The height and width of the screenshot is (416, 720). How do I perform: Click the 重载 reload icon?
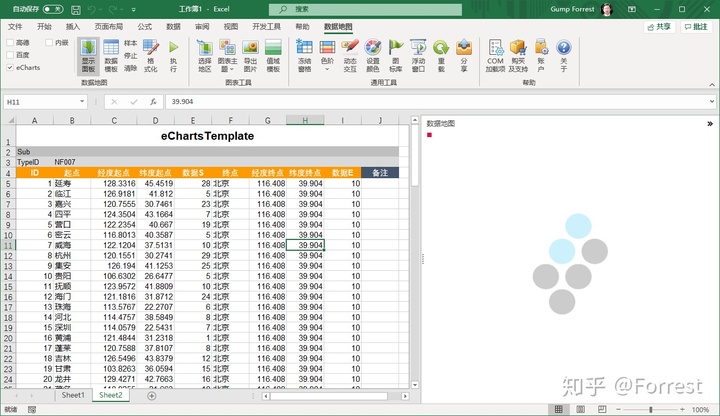[441, 47]
